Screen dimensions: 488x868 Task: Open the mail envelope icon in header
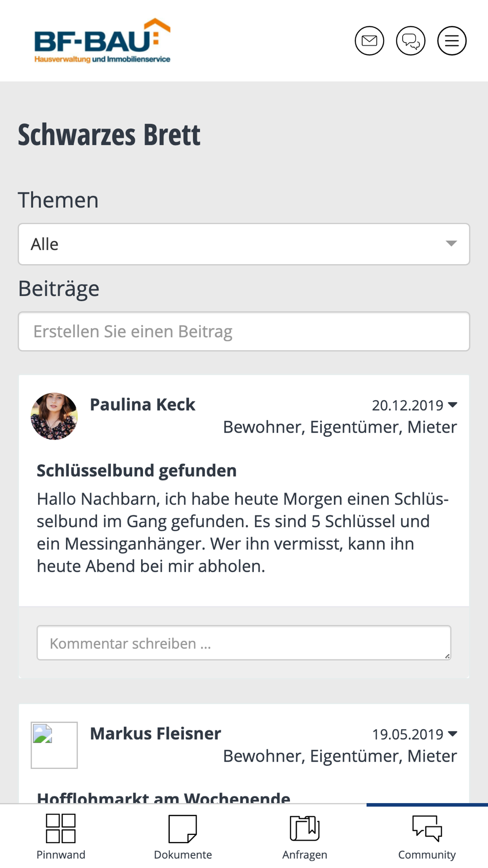point(369,41)
